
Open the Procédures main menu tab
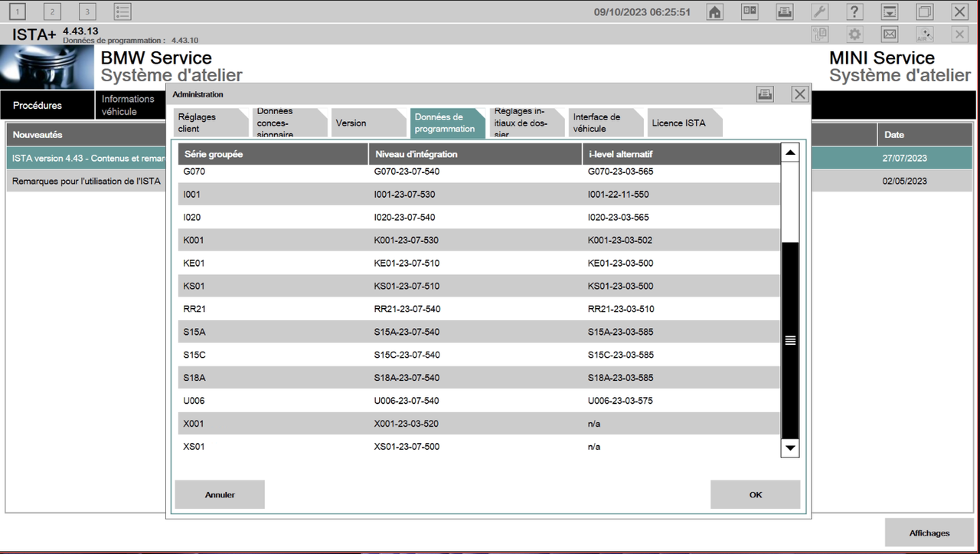click(x=47, y=105)
